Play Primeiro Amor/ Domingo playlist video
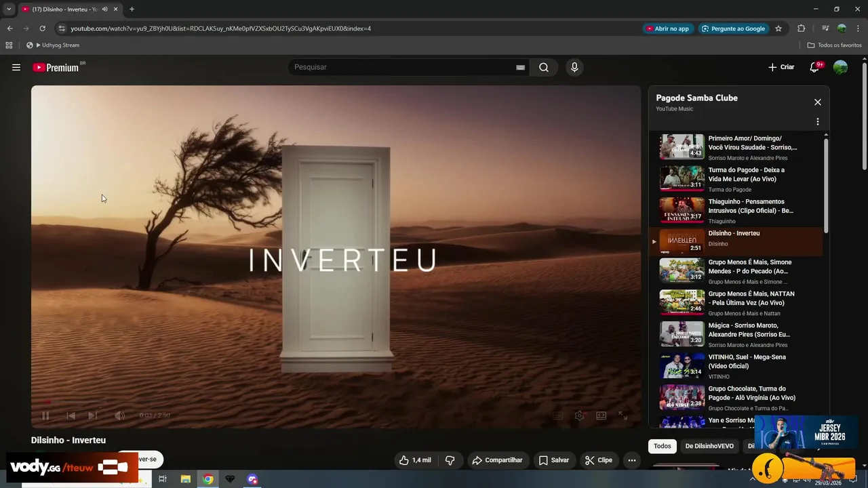This screenshot has height=488, width=868. click(x=736, y=147)
